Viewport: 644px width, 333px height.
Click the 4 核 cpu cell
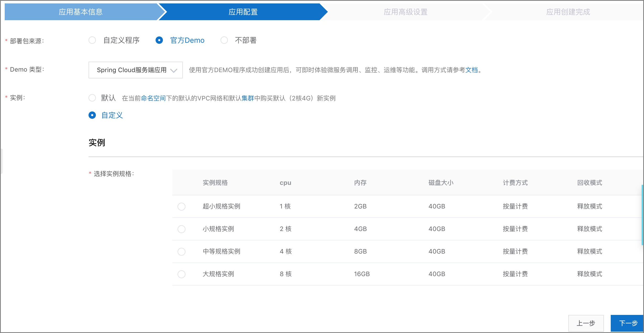pyautogui.click(x=286, y=251)
